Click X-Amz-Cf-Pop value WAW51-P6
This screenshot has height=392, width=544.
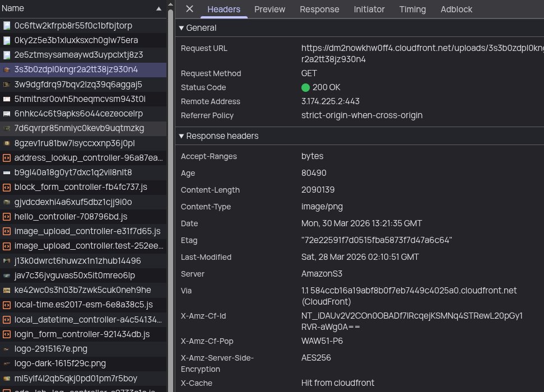(x=322, y=341)
